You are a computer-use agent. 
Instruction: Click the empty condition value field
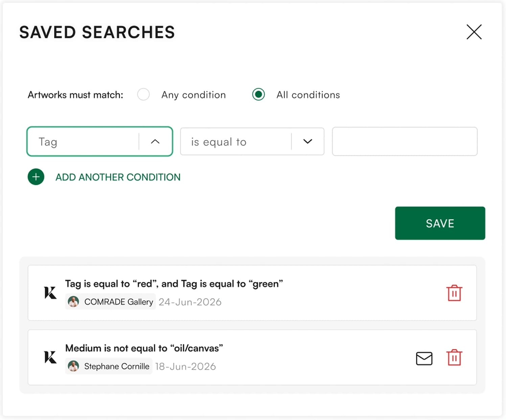click(405, 141)
